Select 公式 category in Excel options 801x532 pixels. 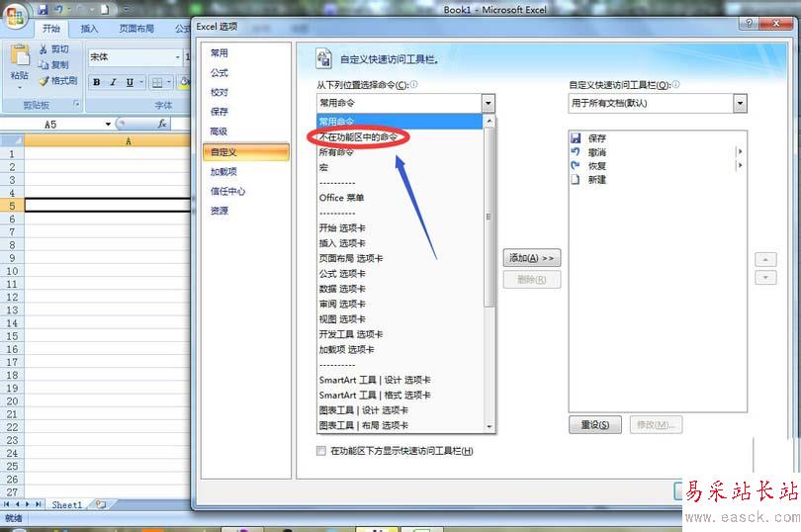[246, 72]
